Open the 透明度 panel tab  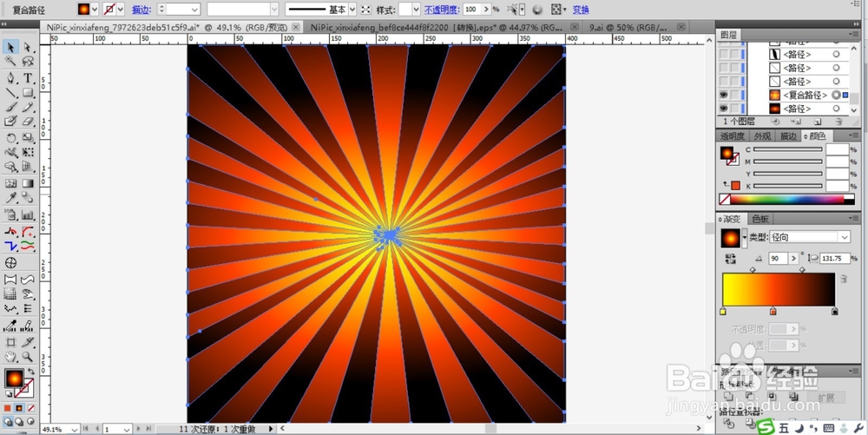pos(732,136)
